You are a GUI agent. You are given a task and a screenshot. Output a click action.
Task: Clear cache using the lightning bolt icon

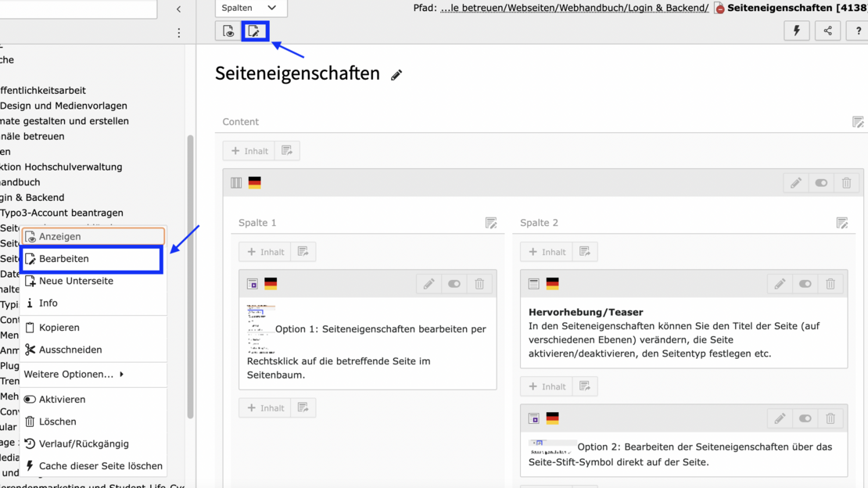coord(796,31)
